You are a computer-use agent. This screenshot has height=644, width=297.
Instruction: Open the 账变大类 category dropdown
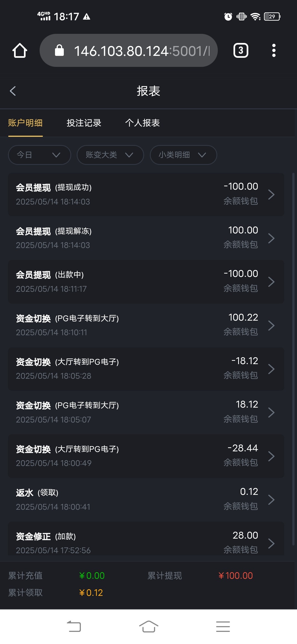pos(110,155)
